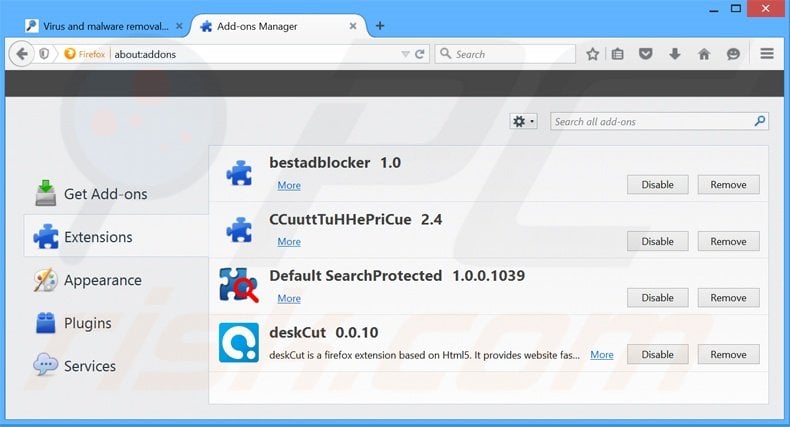The width and height of the screenshot is (790, 427).
Task: Select the bestadblocker 1.0 title
Action: click(x=335, y=163)
